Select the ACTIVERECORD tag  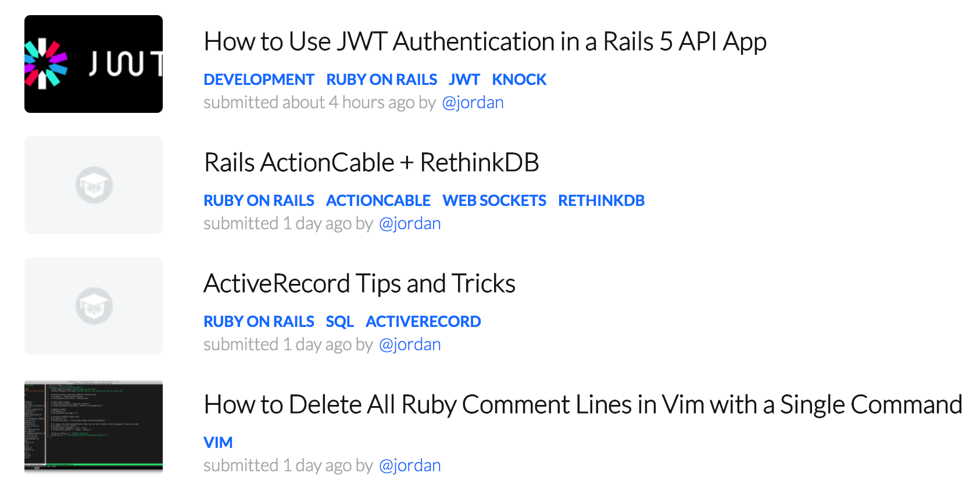click(423, 322)
